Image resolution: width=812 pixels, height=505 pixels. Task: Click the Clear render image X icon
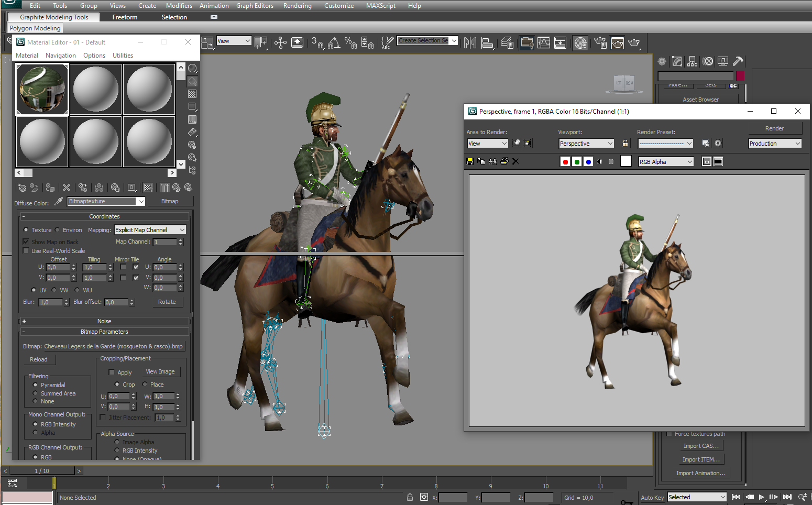click(x=515, y=161)
